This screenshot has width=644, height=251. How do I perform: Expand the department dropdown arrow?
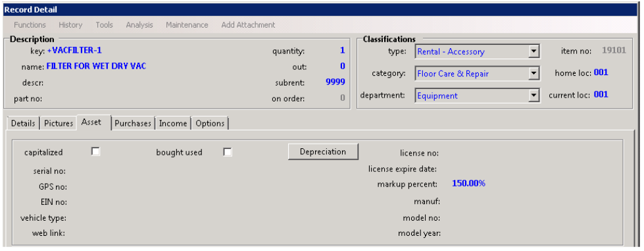(533, 96)
